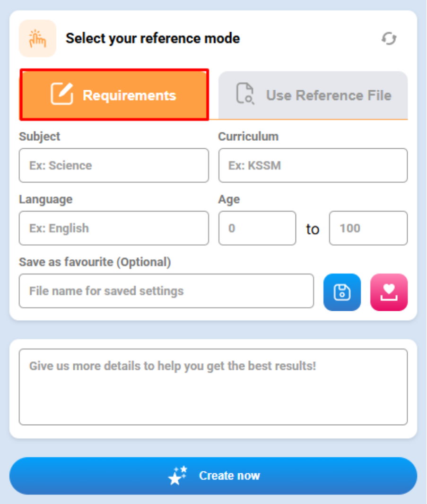The height and width of the screenshot is (504, 427).
Task: Click the Save as favourite label
Action: click(95, 262)
